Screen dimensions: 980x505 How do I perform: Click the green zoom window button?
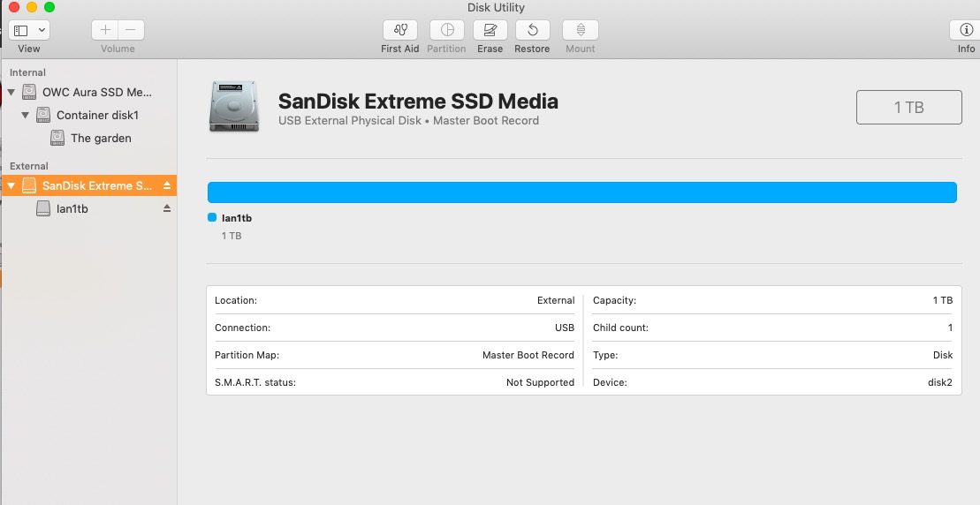pos(49,7)
